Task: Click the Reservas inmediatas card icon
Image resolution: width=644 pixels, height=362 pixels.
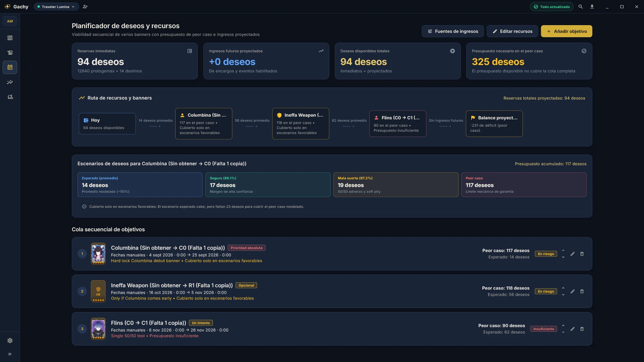Action: [190, 51]
